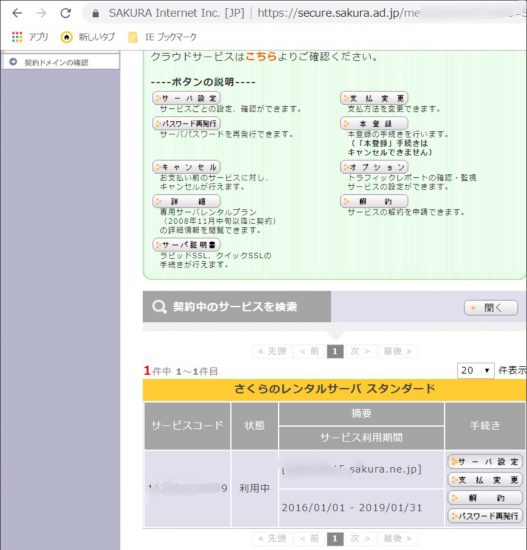The width and height of the screenshot is (527, 550).
Task: Click the サーバ証明書 legend button
Action: (187, 244)
